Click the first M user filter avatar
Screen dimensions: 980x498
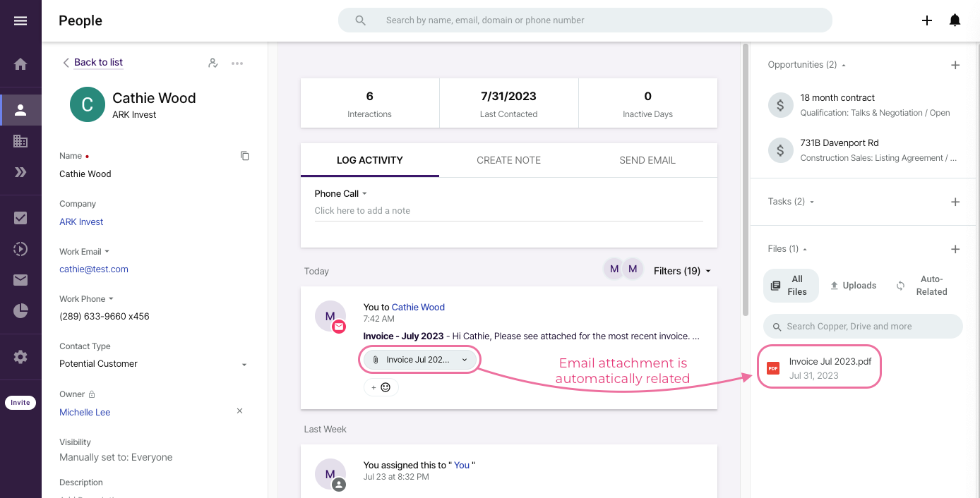[x=614, y=269]
